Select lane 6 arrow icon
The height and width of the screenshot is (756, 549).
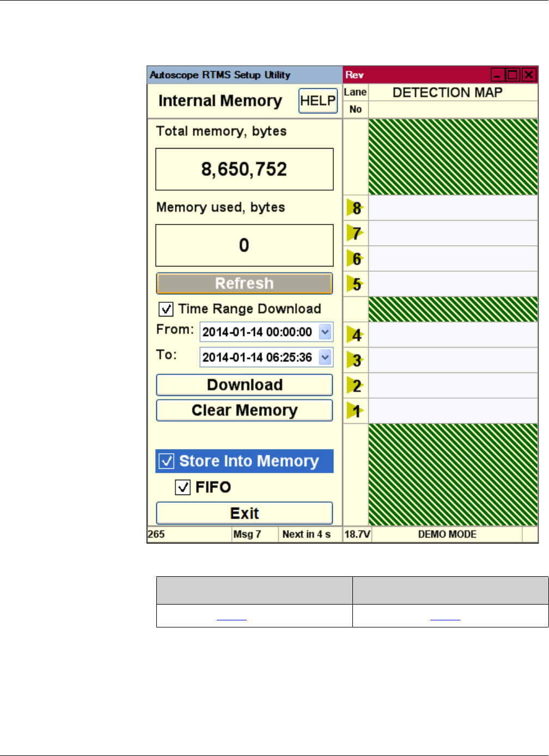[x=355, y=258]
